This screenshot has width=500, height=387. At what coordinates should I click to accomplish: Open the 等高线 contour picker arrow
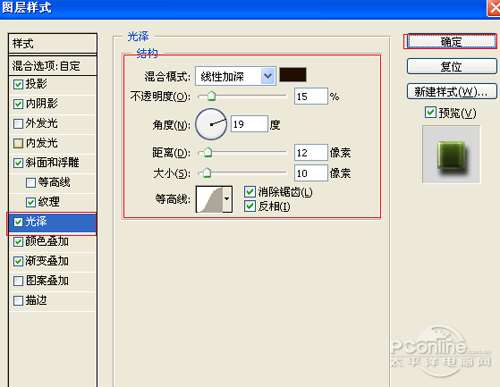click(227, 199)
